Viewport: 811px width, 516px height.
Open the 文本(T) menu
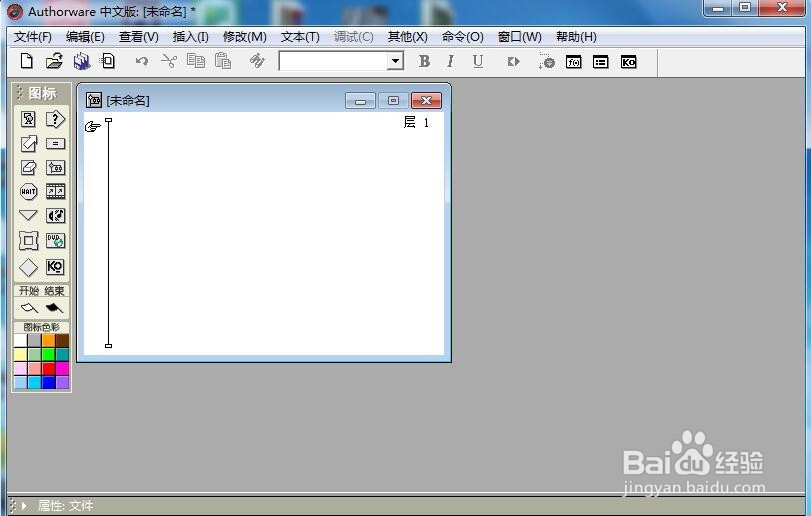[x=300, y=37]
